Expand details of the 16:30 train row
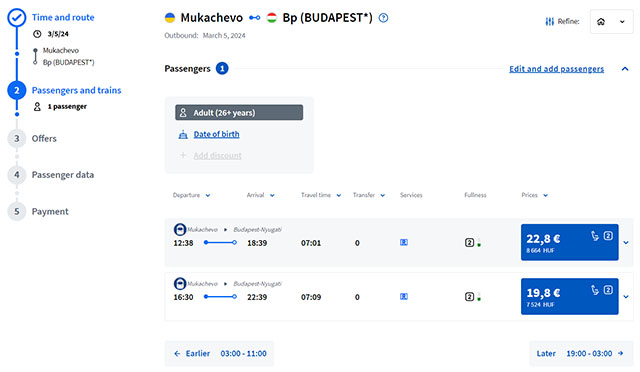The width and height of the screenshot is (640, 372). [x=626, y=296]
